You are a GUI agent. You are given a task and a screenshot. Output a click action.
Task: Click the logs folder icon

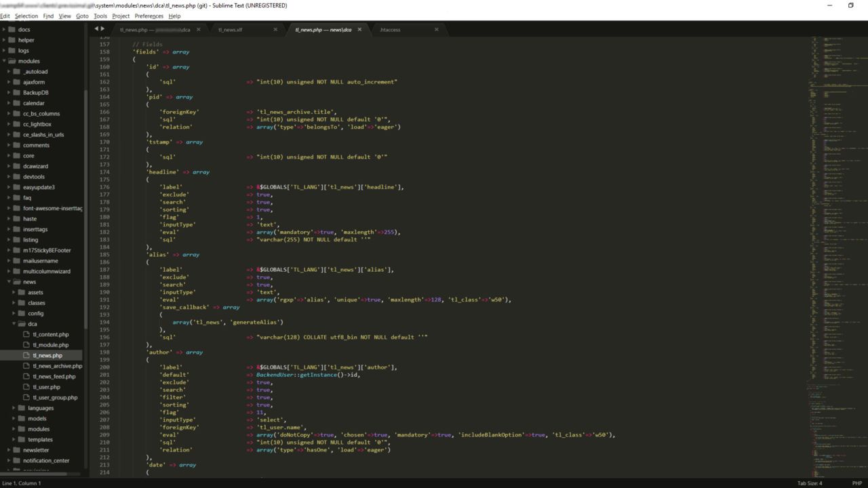pyautogui.click(x=12, y=50)
